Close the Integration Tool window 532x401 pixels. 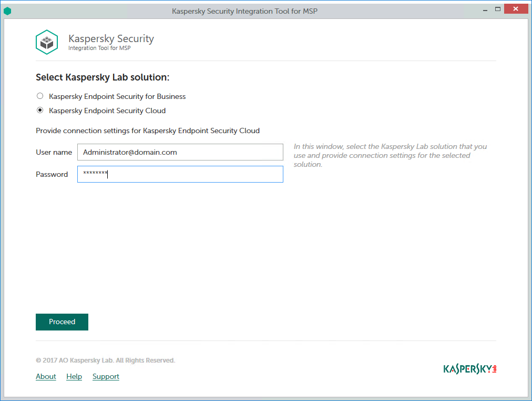click(x=516, y=9)
